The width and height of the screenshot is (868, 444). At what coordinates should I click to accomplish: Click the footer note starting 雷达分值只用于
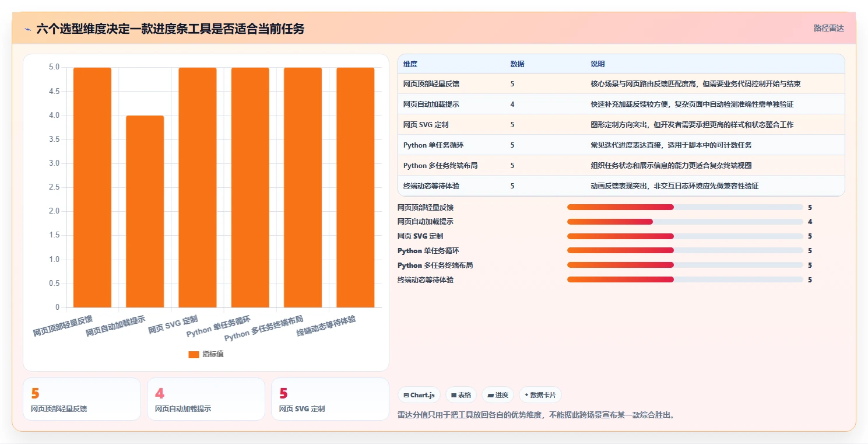(536, 415)
